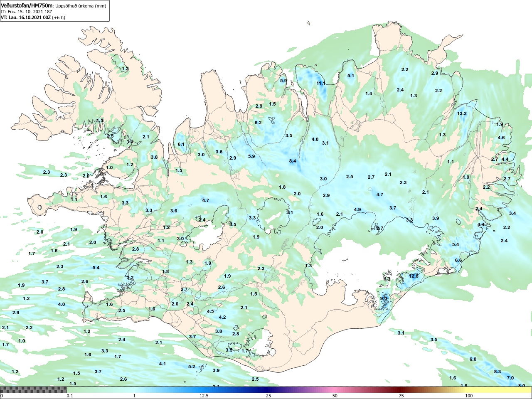Click the 'VT: Lau. 16.10.2021 00Z' line
The width and height of the screenshot is (532, 399).
[x=26, y=17]
